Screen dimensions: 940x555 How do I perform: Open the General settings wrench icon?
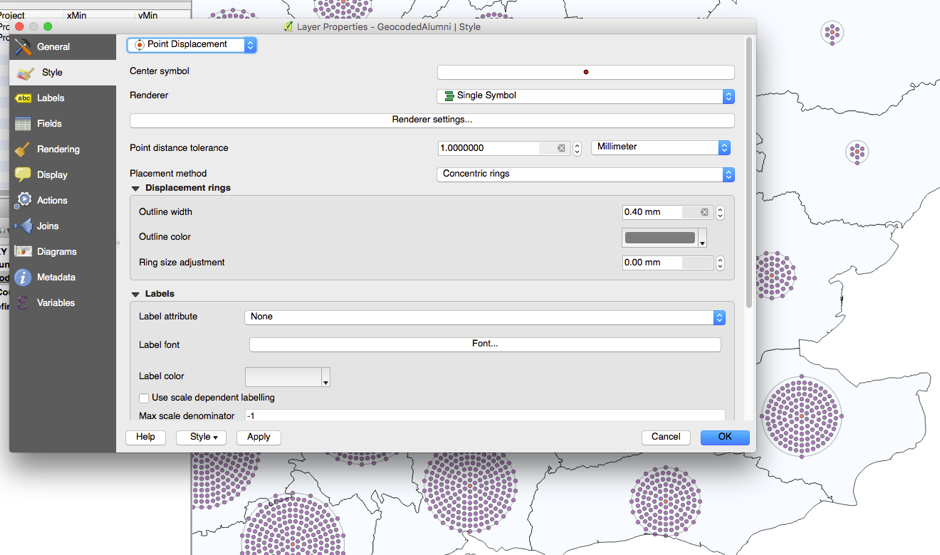click(23, 47)
